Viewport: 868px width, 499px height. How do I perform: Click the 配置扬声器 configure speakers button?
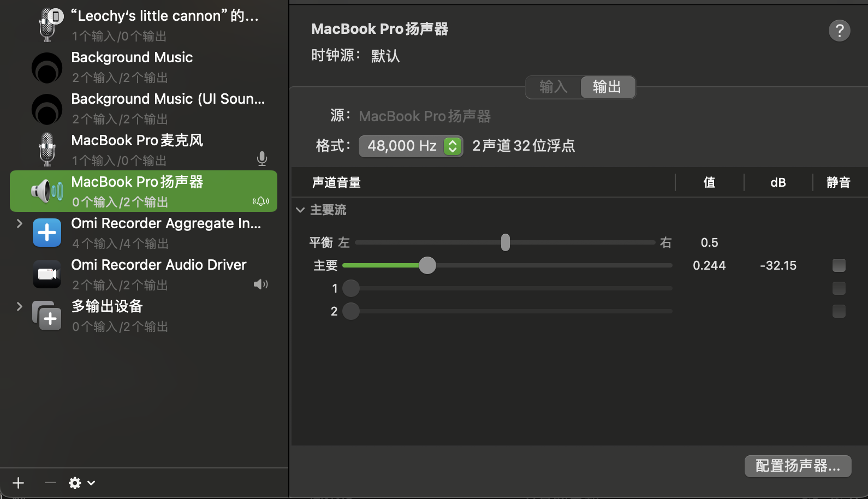point(798,466)
